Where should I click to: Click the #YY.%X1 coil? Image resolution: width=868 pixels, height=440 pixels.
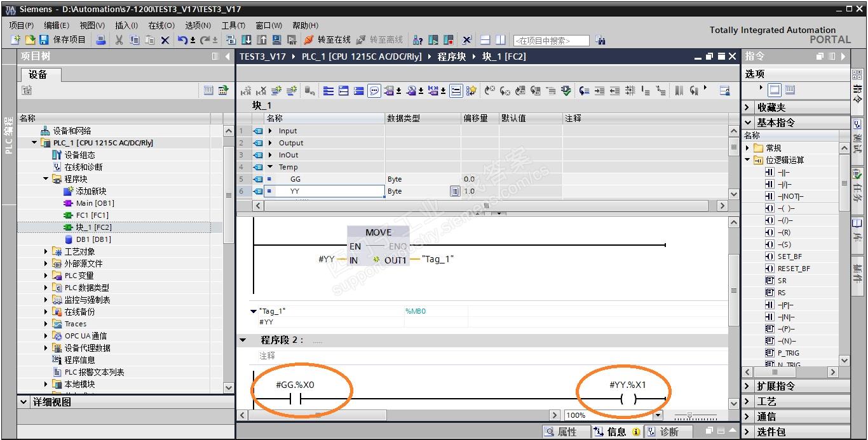coord(628,399)
